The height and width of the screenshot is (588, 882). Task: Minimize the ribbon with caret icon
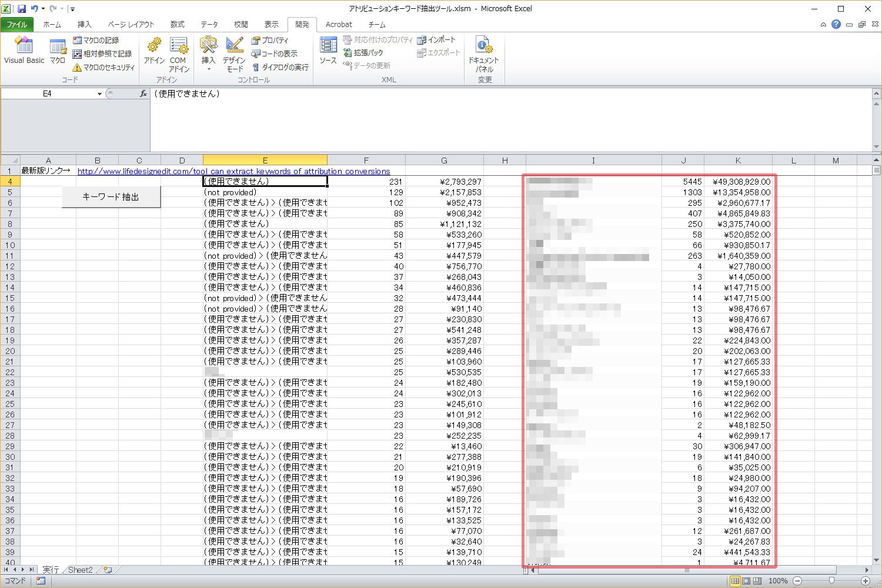click(823, 25)
